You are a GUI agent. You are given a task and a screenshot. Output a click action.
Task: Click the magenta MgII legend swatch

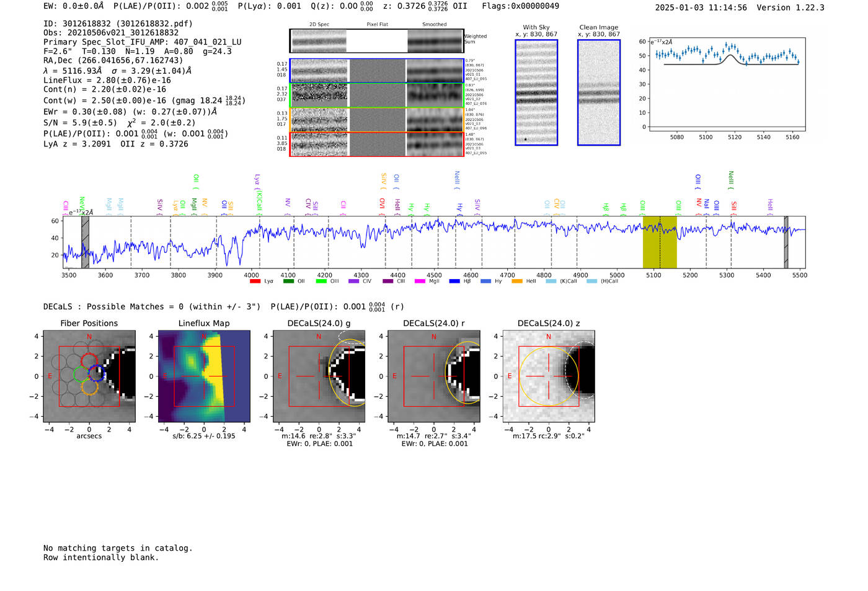tap(420, 282)
